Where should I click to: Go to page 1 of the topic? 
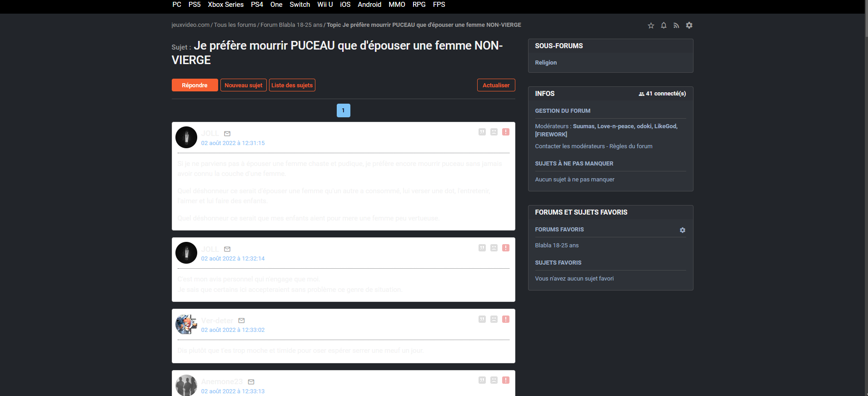point(343,110)
